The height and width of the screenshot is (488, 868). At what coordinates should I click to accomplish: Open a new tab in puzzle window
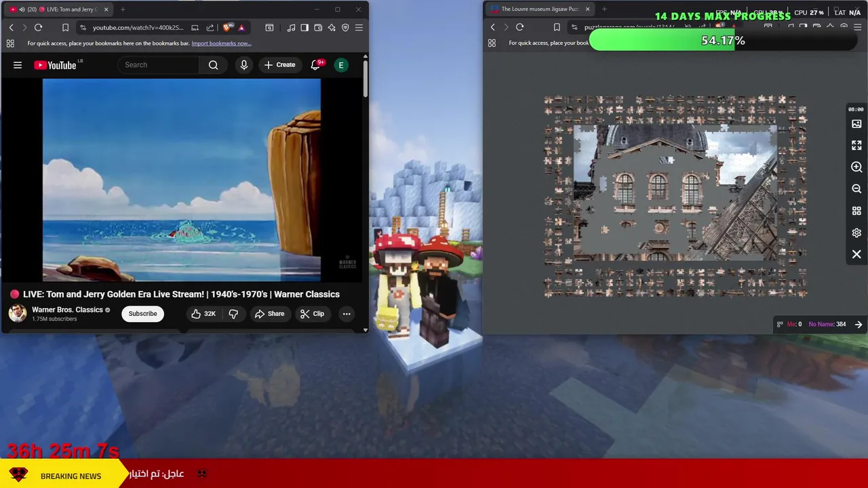(604, 9)
